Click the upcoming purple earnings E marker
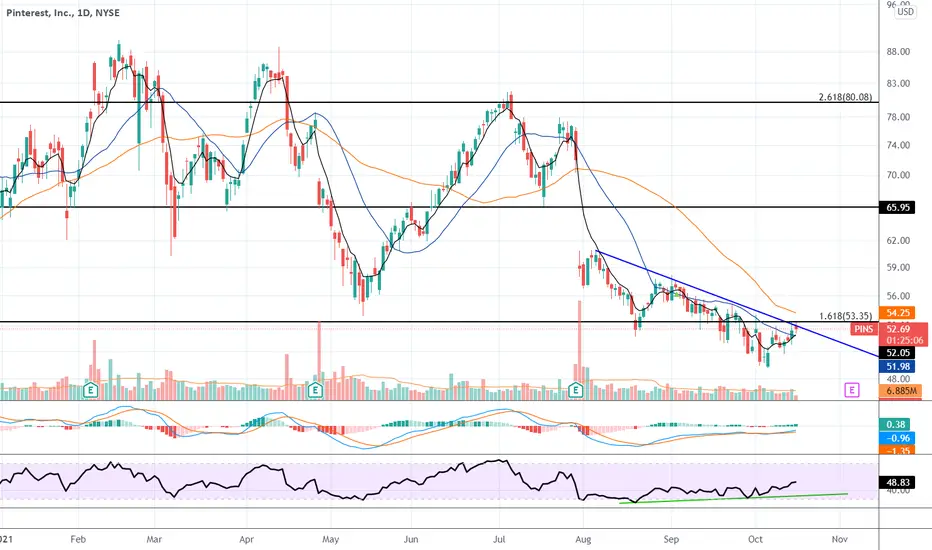This screenshot has height=550, width=932. tap(852, 390)
